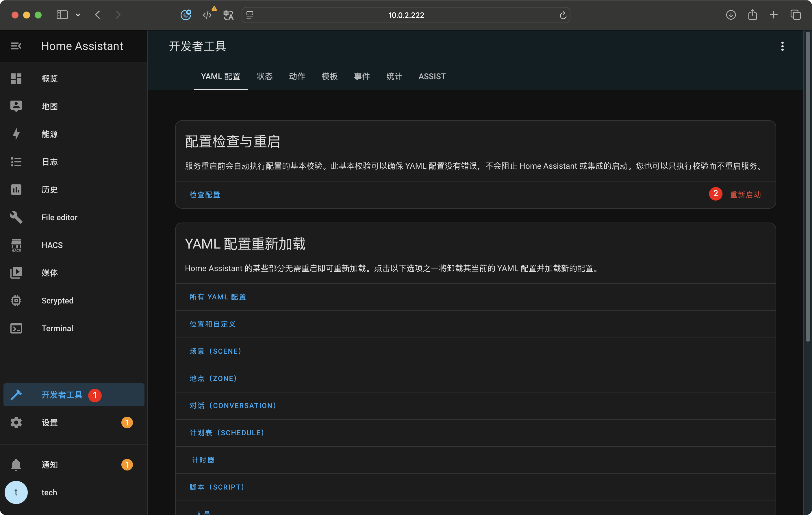The height and width of the screenshot is (515, 812).
Task: Show the tab overview icon
Action: coord(796,15)
